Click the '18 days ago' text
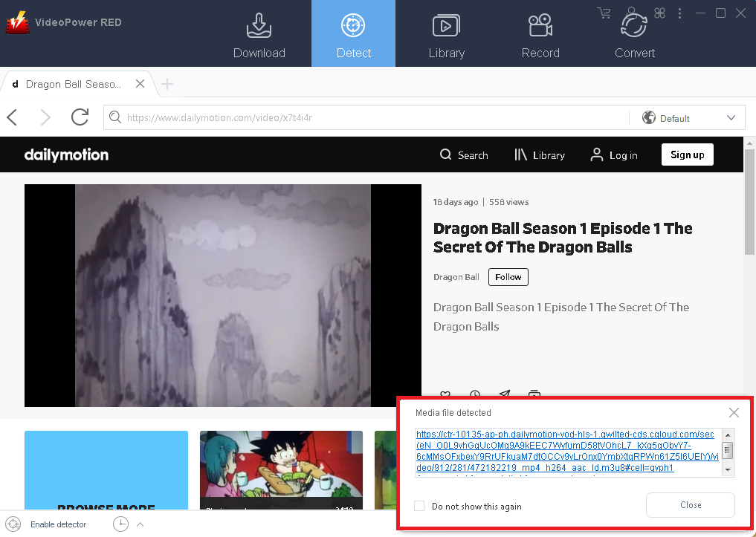The height and width of the screenshot is (537, 756). (x=456, y=202)
